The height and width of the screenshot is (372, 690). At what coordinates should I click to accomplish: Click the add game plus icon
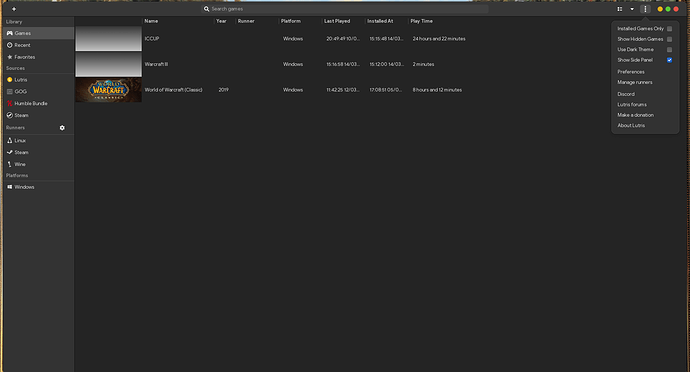14,9
